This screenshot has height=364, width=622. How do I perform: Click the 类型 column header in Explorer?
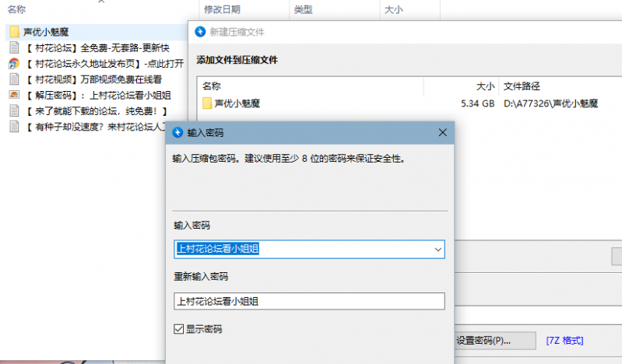[x=303, y=9]
